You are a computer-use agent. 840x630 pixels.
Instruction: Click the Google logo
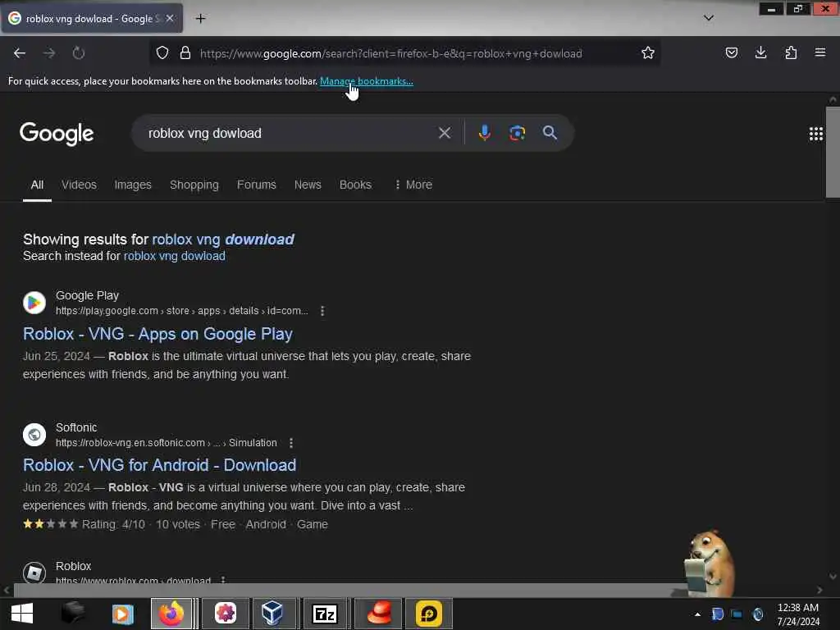pyautogui.click(x=57, y=134)
